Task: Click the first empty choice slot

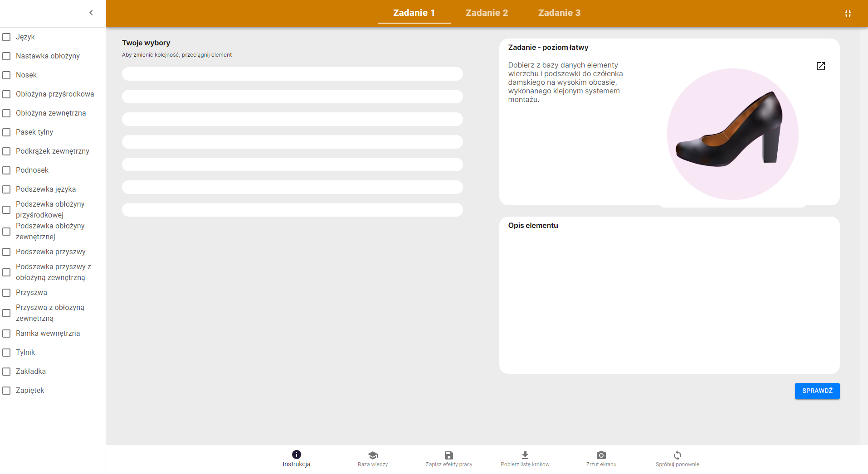Action: (x=292, y=74)
